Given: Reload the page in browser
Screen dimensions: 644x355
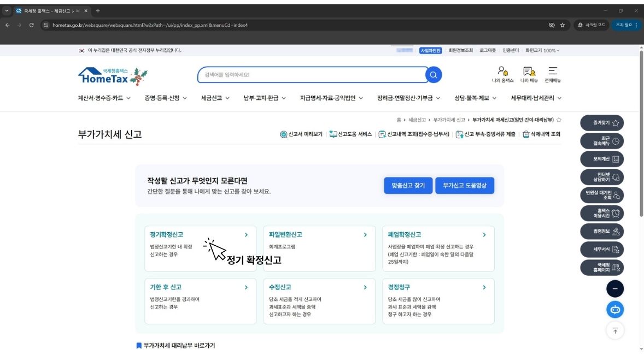Looking at the screenshot, I should 31,25.
